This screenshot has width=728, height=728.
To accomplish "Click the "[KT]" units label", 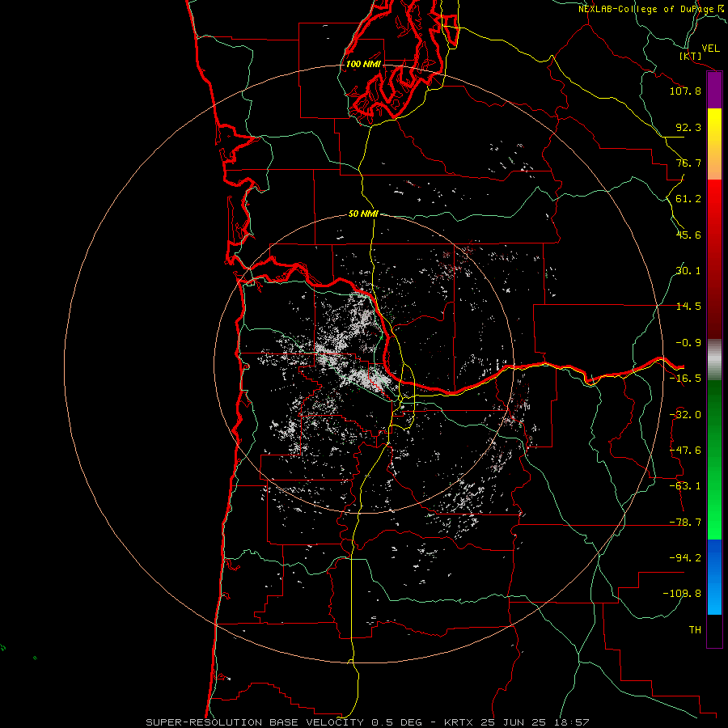I will pyautogui.click(x=691, y=56).
